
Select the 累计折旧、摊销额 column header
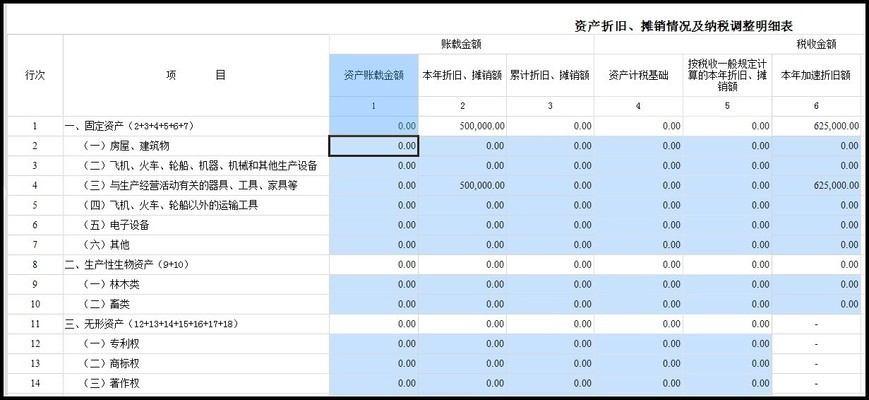(550, 75)
